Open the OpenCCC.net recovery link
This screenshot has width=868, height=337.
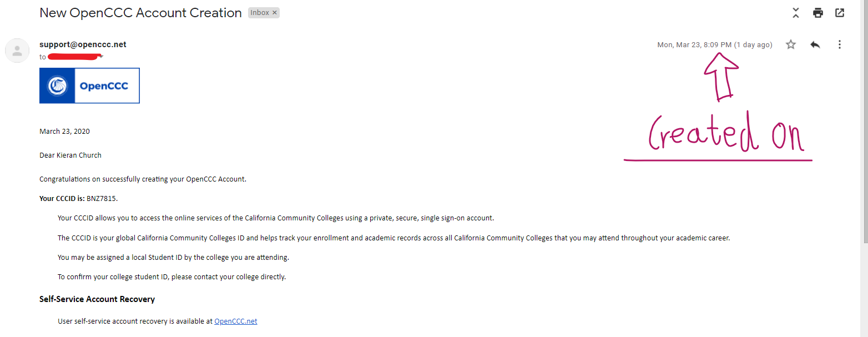(236, 321)
